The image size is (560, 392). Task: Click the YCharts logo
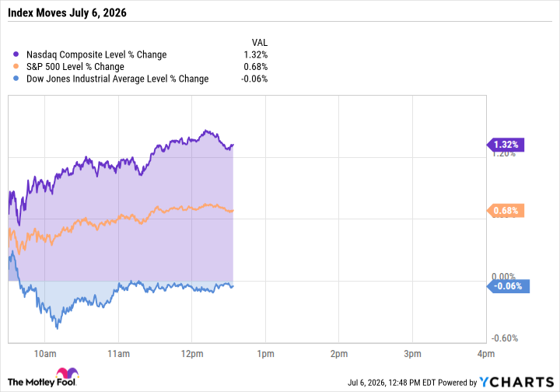pos(516,383)
